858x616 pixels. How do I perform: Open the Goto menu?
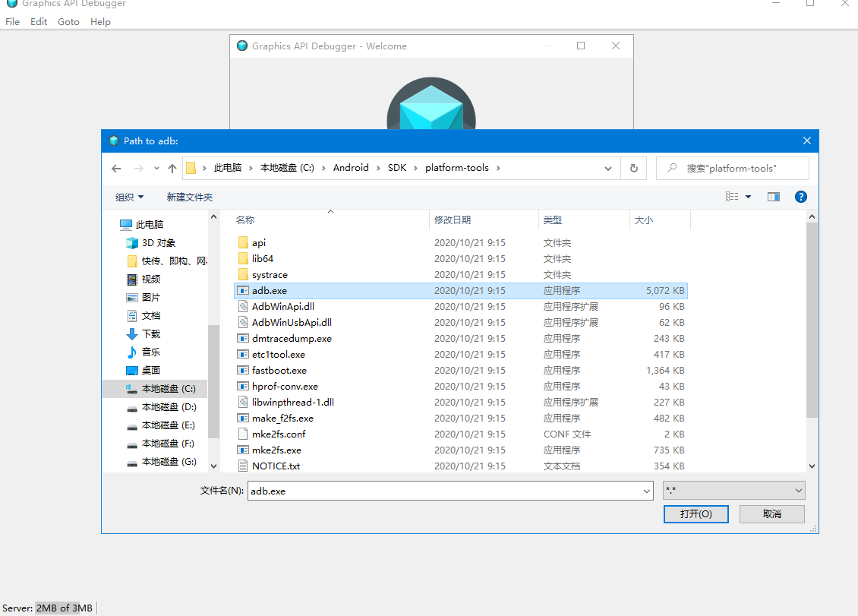[68, 21]
